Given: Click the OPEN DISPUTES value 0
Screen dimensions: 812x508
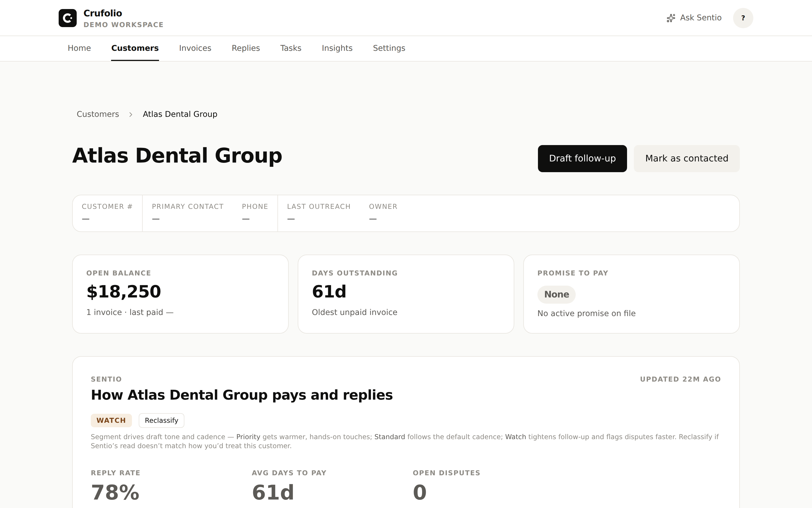Looking at the screenshot, I should pos(420,492).
